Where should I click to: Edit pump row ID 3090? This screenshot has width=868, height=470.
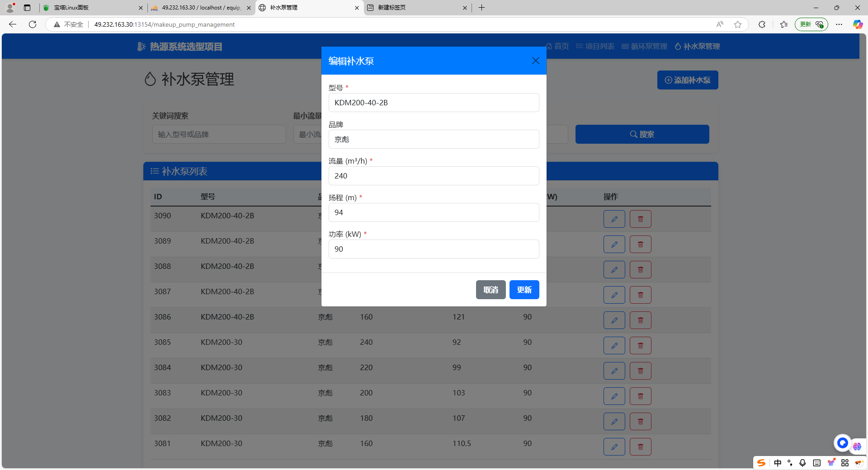pyautogui.click(x=614, y=219)
